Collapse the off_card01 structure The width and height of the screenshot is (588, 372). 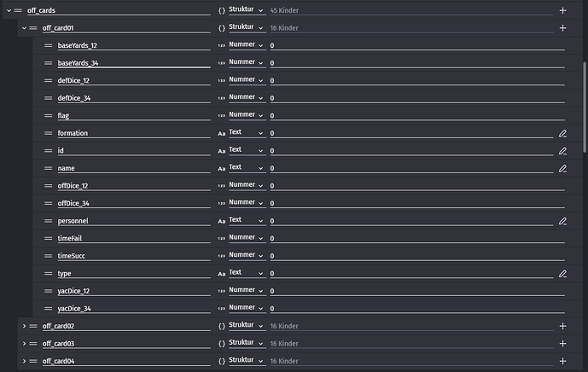coord(23,28)
